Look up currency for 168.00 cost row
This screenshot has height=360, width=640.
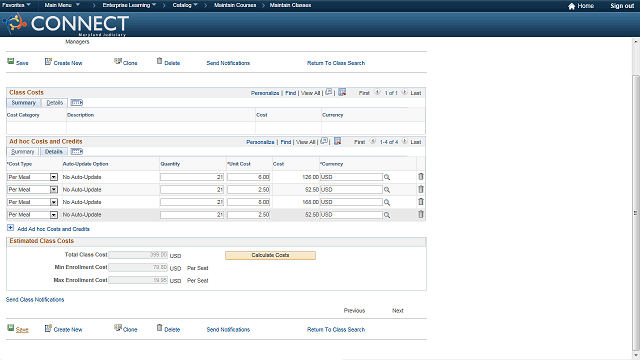tap(387, 202)
